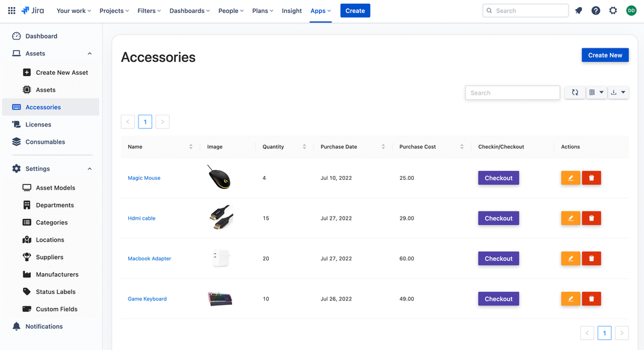
Task: Focus the Jira global search field
Action: 525,11
